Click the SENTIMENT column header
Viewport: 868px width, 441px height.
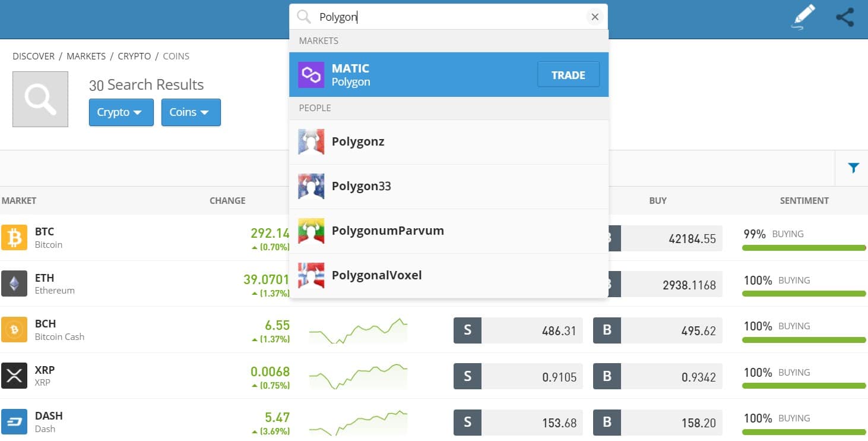[x=804, y=201]
